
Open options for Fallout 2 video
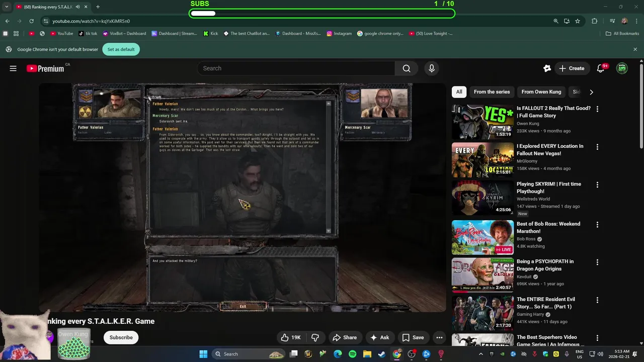(597, 109)
